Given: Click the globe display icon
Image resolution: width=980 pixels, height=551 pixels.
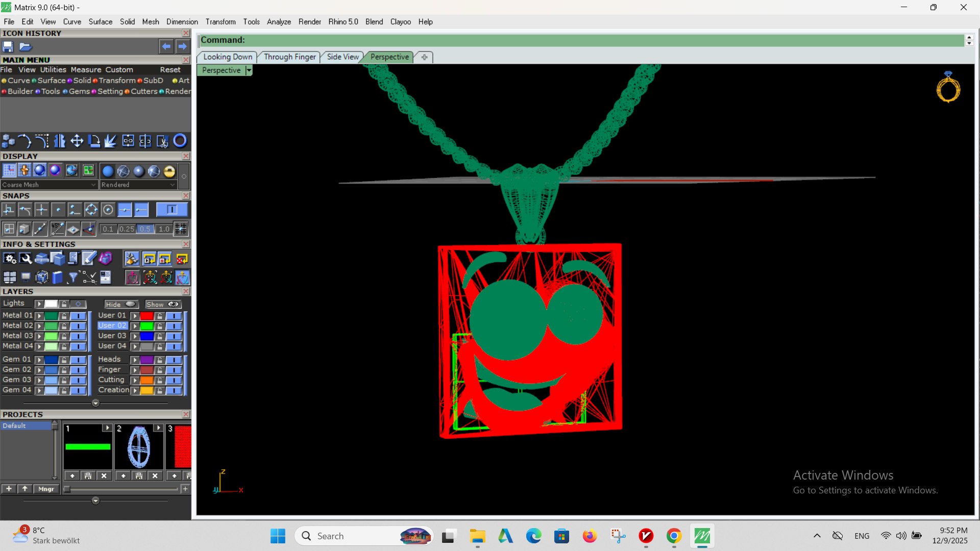Looking at the screenshot, I should click(71, 170).
